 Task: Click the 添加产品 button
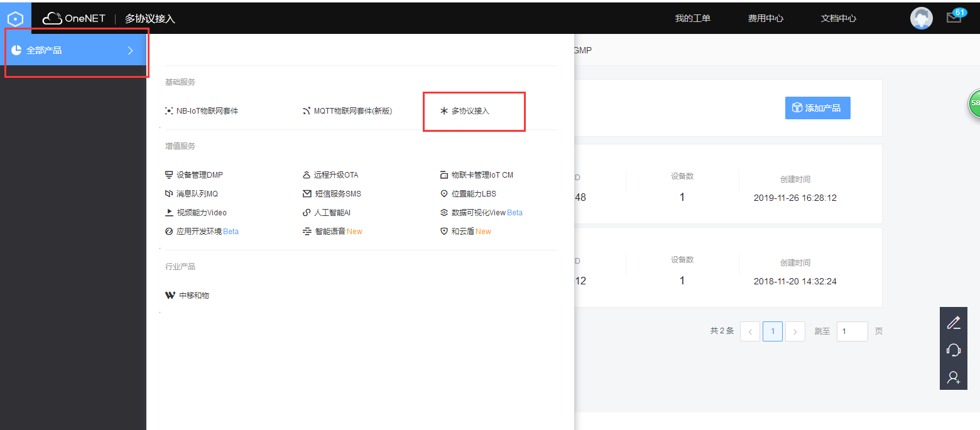pos(817,108)
